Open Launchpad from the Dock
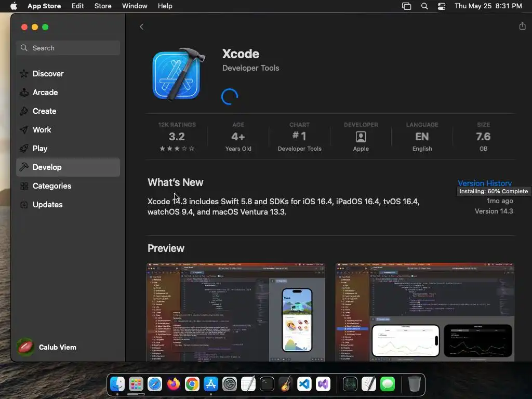Viewport: 532px width, 399px height. (x=136, y=384)
